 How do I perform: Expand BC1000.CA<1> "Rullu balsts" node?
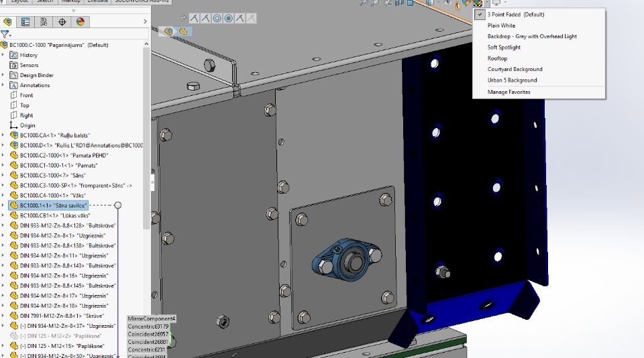tap(3, 135)
